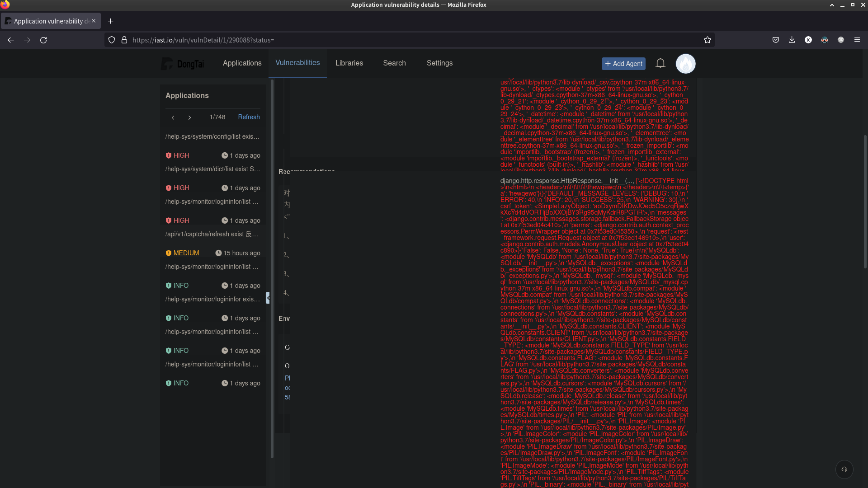The width and height of the screenshot is (868, 488).
Task: Open the Firefox application menu
Action: point(857,40)
